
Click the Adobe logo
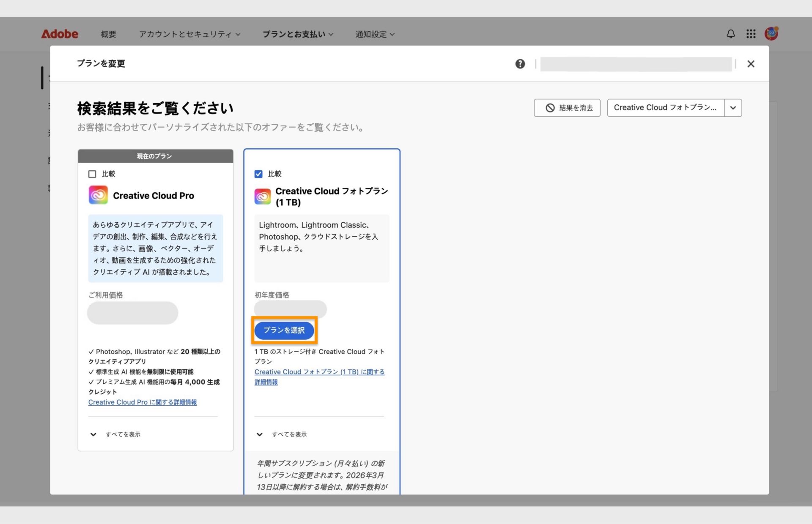click(x=59, y=34)
